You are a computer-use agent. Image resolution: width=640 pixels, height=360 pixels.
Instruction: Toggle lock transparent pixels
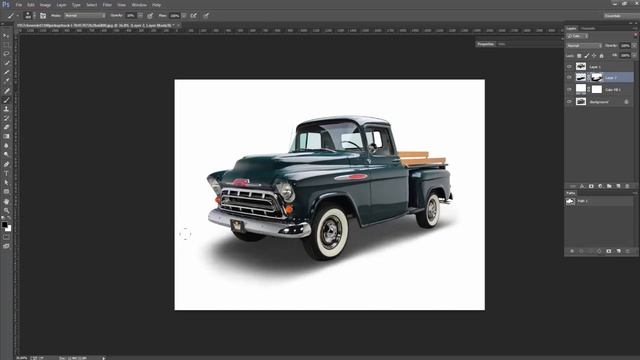pos(579,56)
